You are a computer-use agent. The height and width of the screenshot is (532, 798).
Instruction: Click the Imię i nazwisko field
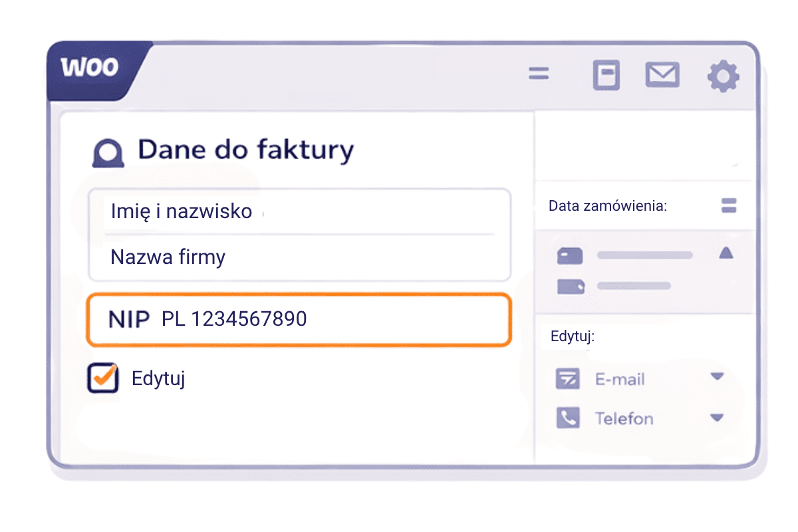[299, 211]
